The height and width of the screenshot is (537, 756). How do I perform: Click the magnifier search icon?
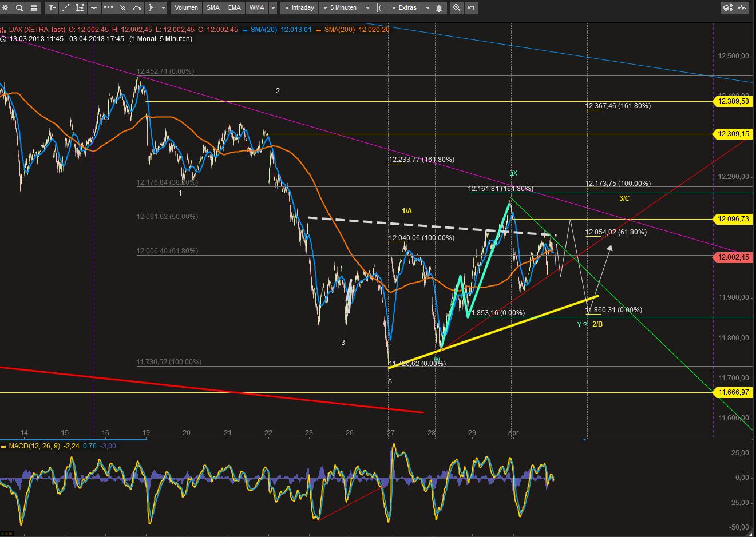point(19,8)
